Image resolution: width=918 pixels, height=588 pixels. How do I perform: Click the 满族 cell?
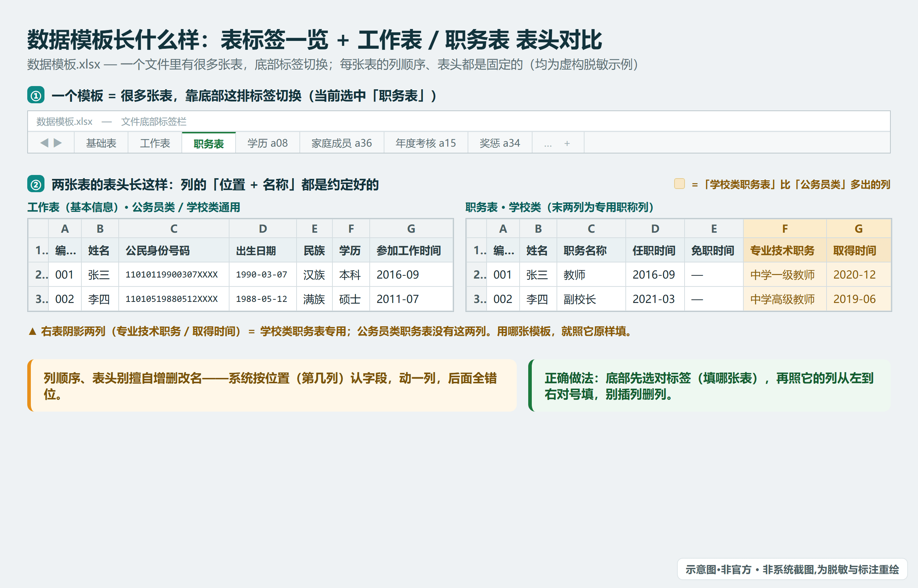point(314,299)
